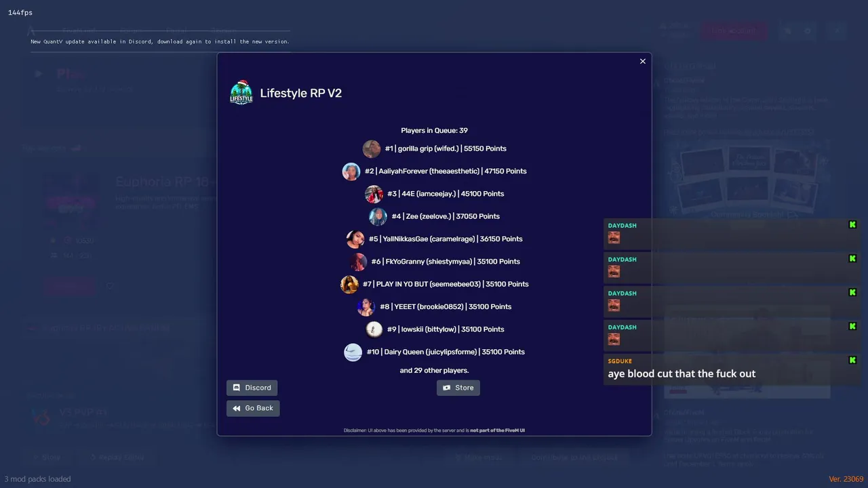Select the '#5 | YallNikkasGae (caramelrage)' row
Viewport: 868px width, 488px height.
pos(435,239)
